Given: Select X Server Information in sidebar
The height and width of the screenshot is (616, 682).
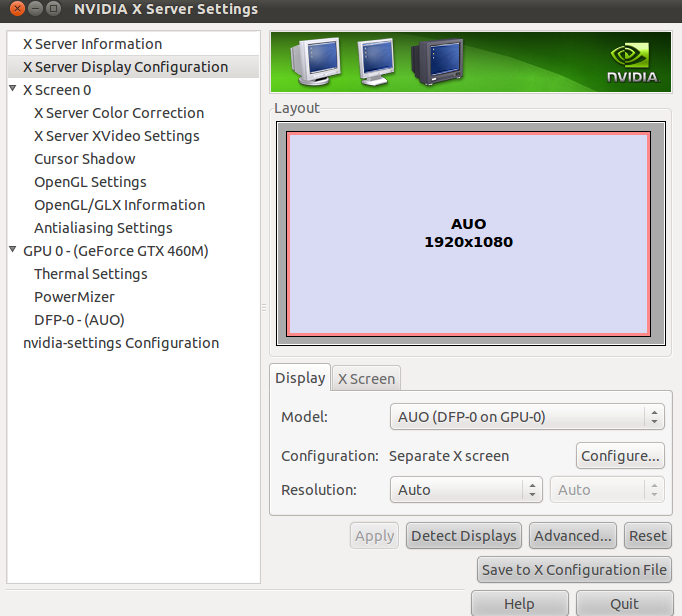Looking at the screenshot, I should 92,44.
